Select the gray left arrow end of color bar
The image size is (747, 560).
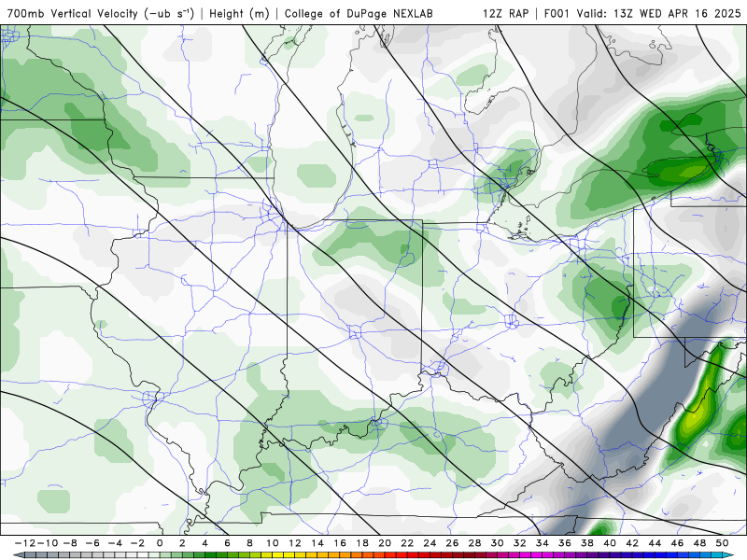pos(18,555)
